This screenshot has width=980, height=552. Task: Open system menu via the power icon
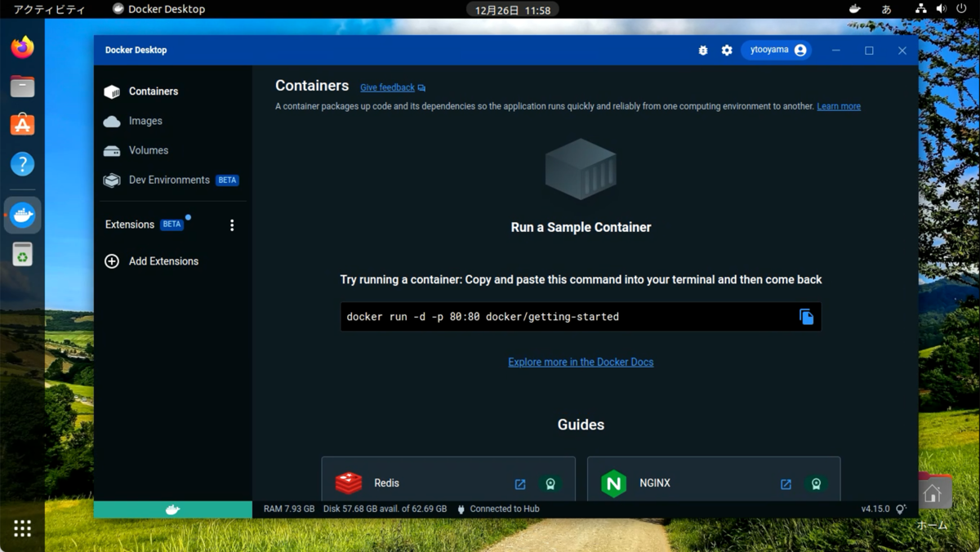[x=961, y=9]
